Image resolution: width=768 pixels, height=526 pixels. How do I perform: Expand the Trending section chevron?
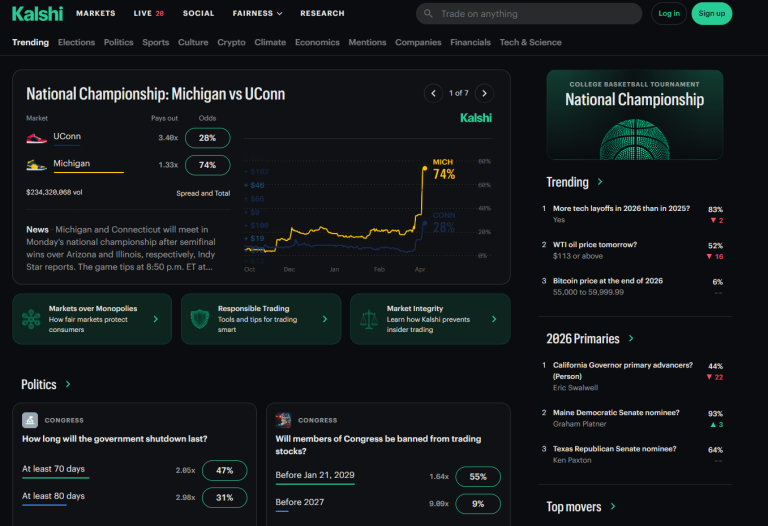pyautogui.click(x=600, y=182)
